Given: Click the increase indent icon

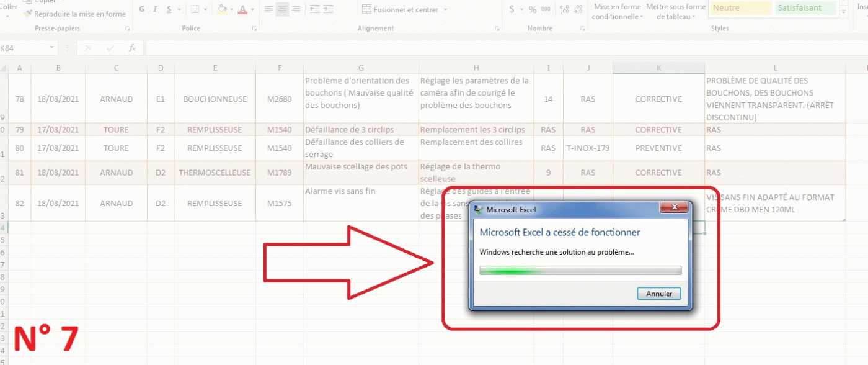Looking at the screenshot, I should click(329, 9).
